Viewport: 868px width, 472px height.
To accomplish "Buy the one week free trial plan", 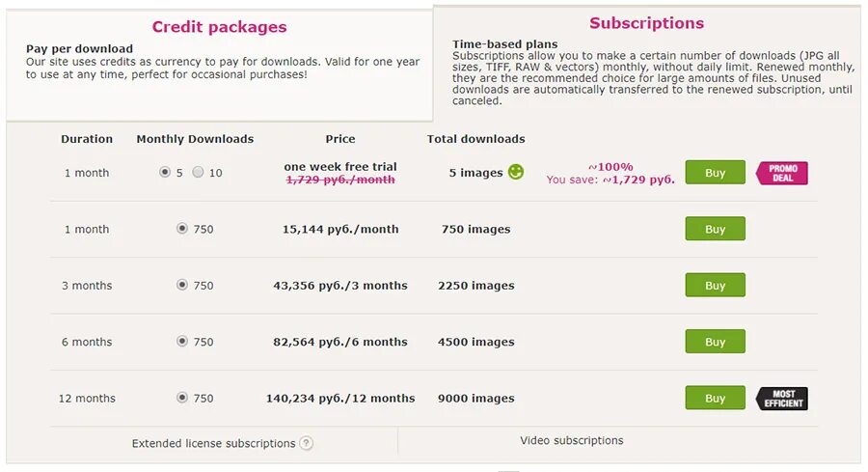I will (x=715, y=172).
